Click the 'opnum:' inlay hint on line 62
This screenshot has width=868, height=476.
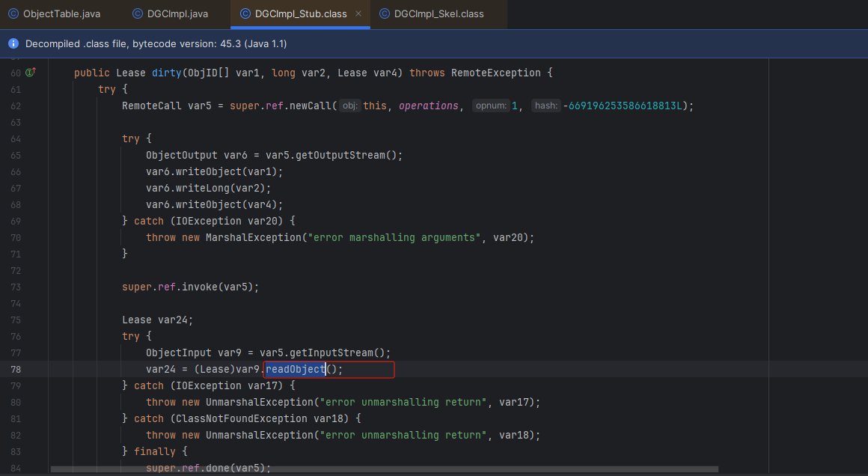[491, 106]
